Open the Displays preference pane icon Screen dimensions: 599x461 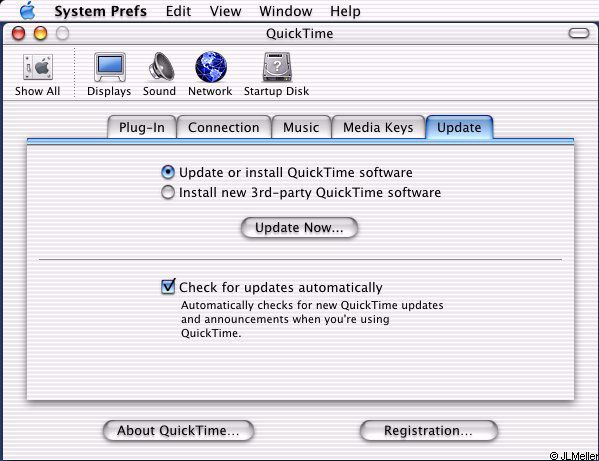(x=110, y=67)
